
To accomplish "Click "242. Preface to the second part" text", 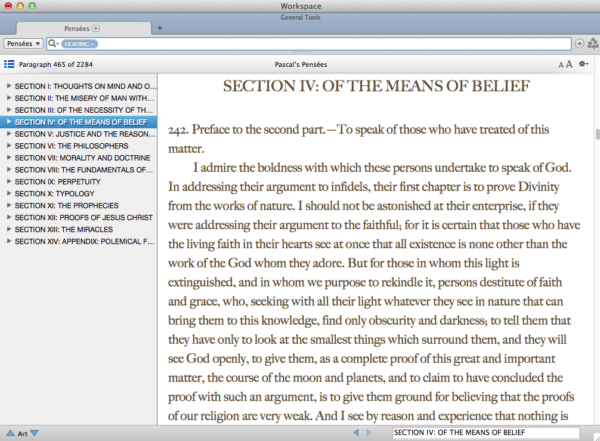I will (247, 130).
